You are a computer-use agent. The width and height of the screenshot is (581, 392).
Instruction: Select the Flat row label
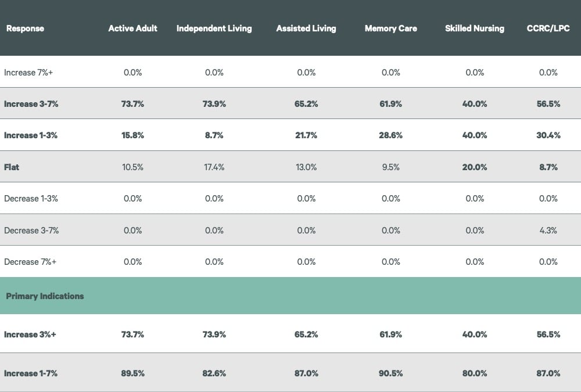coord(12,167)
